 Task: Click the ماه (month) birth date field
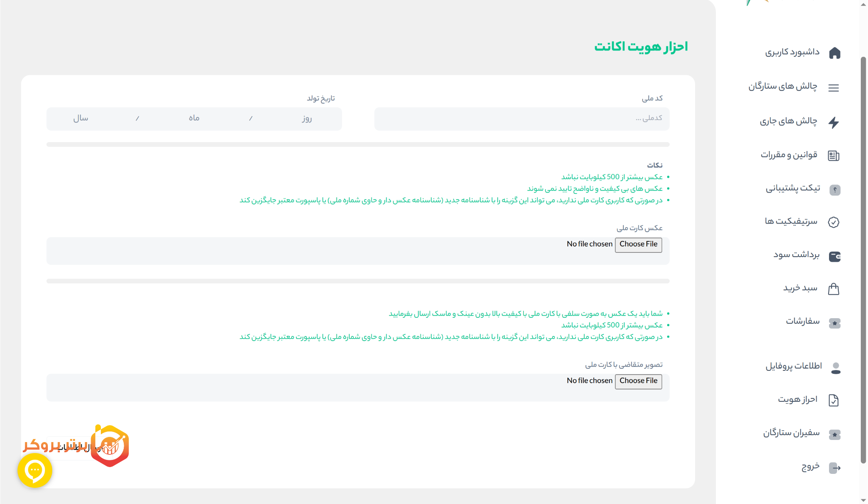tap(194, 118)
